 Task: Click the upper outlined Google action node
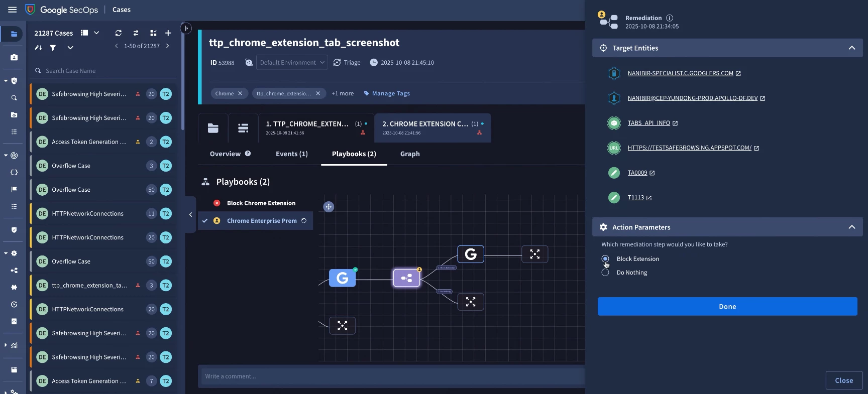(x=471, y=254)
